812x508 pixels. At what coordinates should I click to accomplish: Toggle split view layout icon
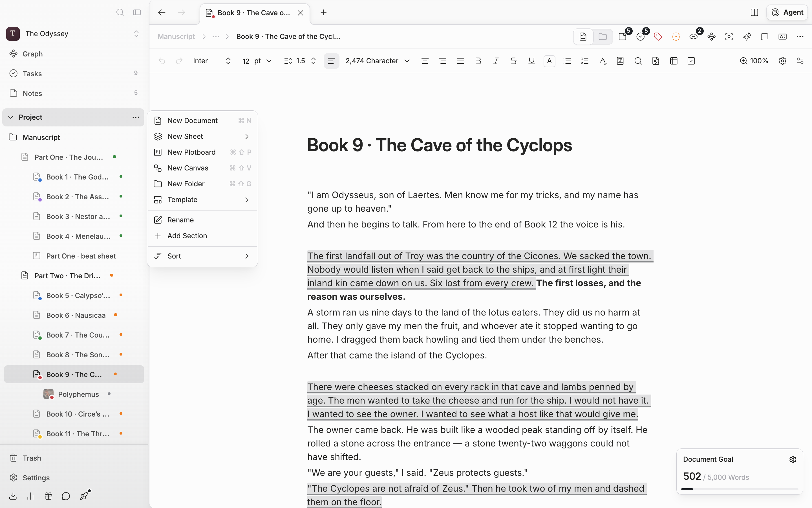click(754, 12)
